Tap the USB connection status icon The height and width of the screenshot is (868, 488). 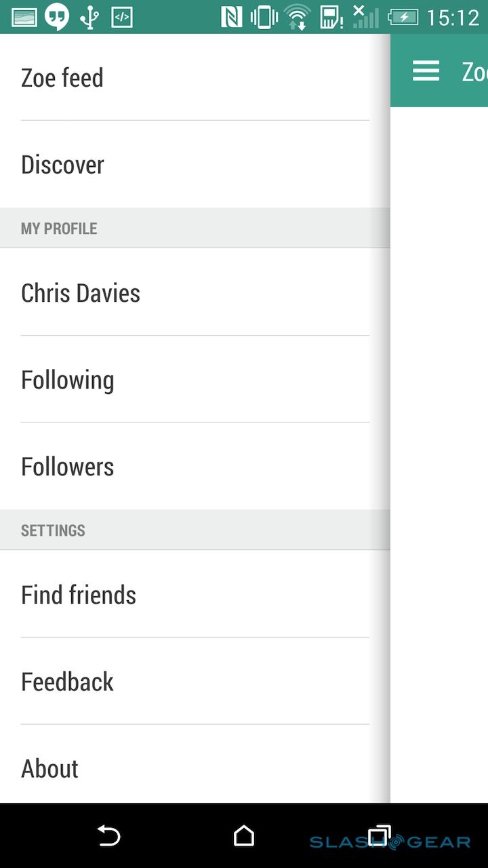89,17
